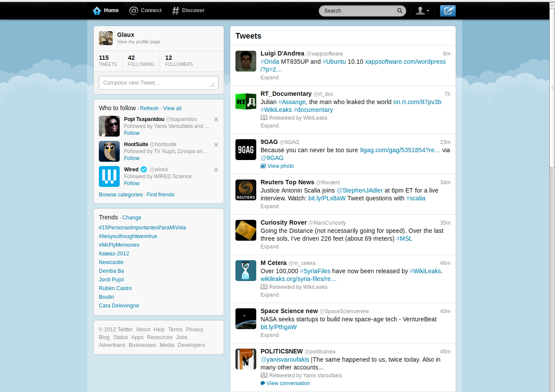Viewport: 555px width, 392px height.
Task: Go to the Discover tab
Action: 188,10
